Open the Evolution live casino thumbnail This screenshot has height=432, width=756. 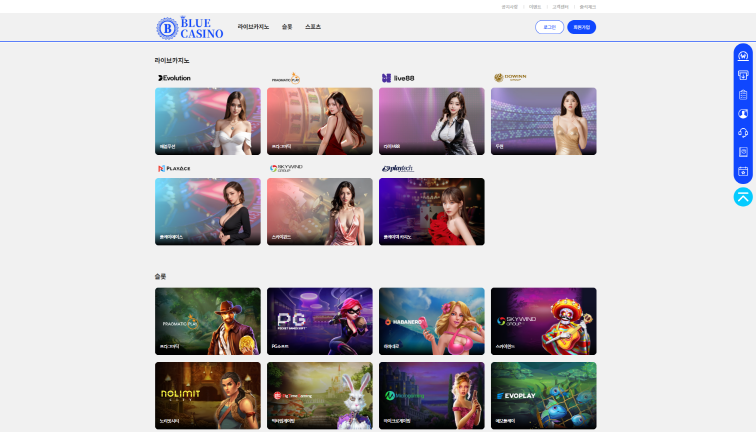(x=207, y=121)
